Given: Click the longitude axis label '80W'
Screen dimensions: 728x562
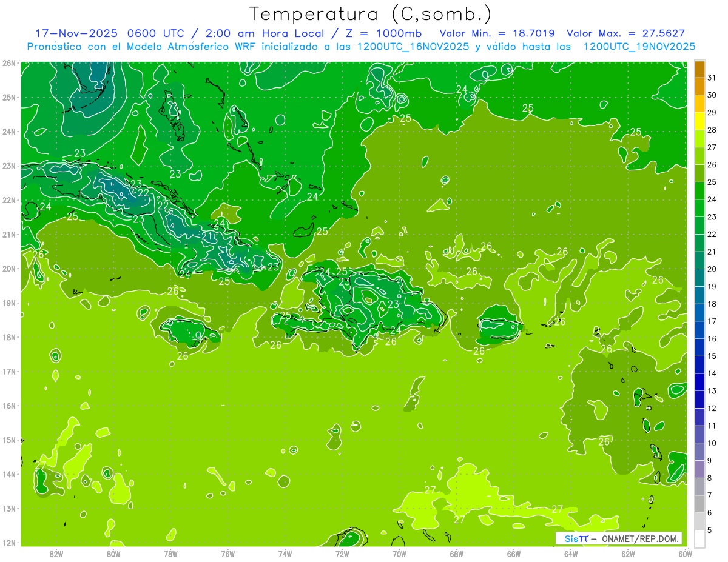Looking at the screenshot, I should [x=113, y=554].
